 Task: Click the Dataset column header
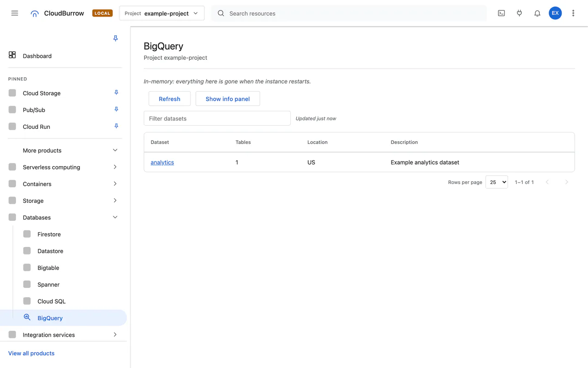(x=160, y=142)
